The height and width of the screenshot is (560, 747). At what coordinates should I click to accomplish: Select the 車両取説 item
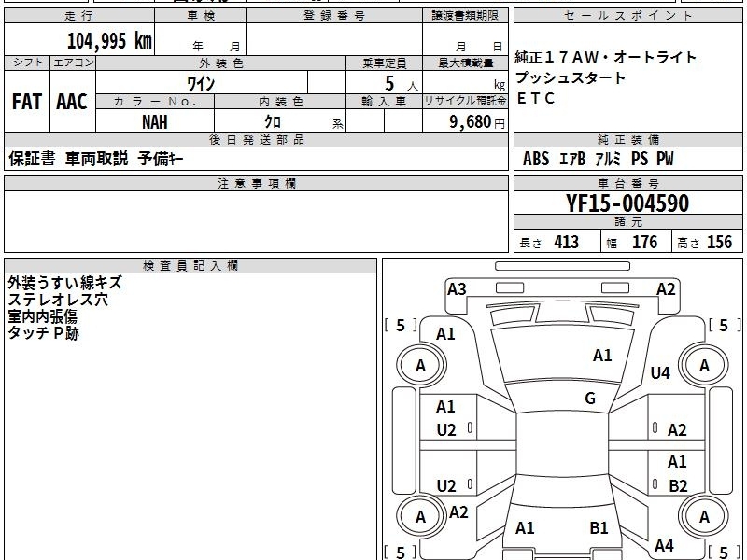coord(97,159)
